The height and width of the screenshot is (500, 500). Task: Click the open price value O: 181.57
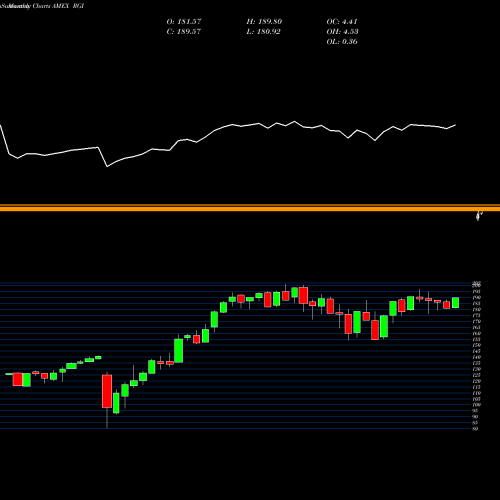[x=184, y=22]
